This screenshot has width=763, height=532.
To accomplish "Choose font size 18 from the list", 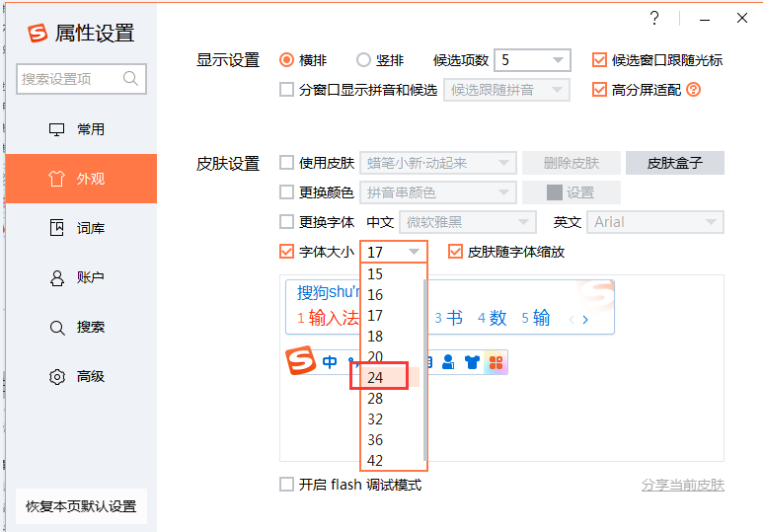I will [392, 337].
